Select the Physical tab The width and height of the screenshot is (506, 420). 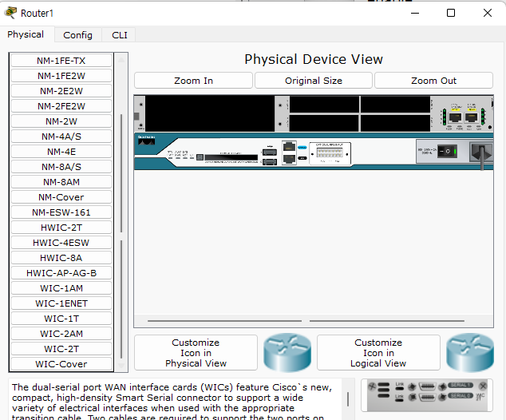coord(26,34)
